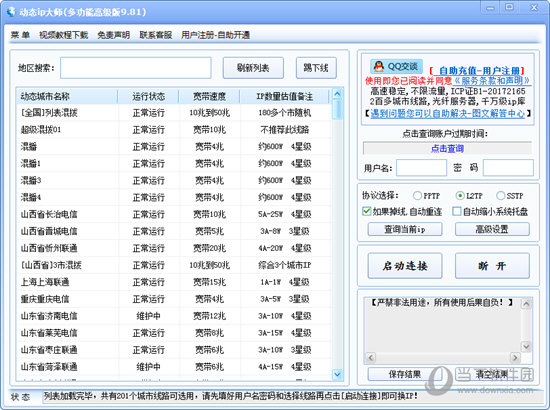Click log box scroll-right arrow
The image size is (550, 410).
pos(515,357)
